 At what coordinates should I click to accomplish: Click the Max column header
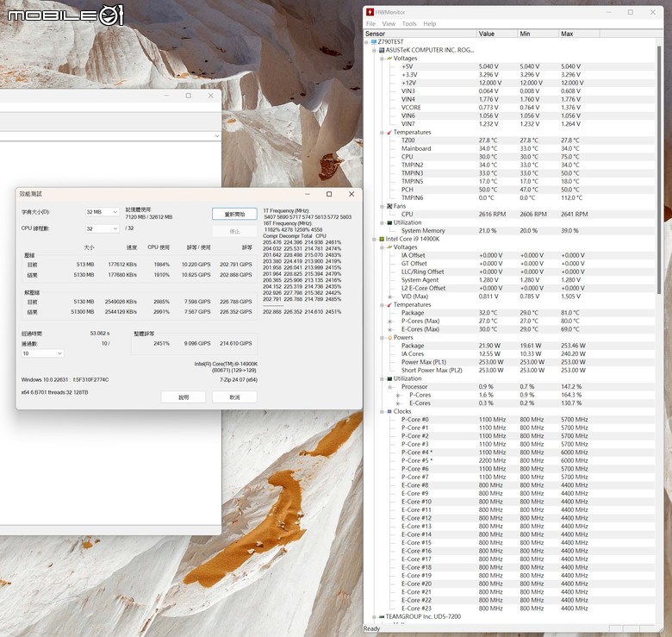(x=580, y=34)
